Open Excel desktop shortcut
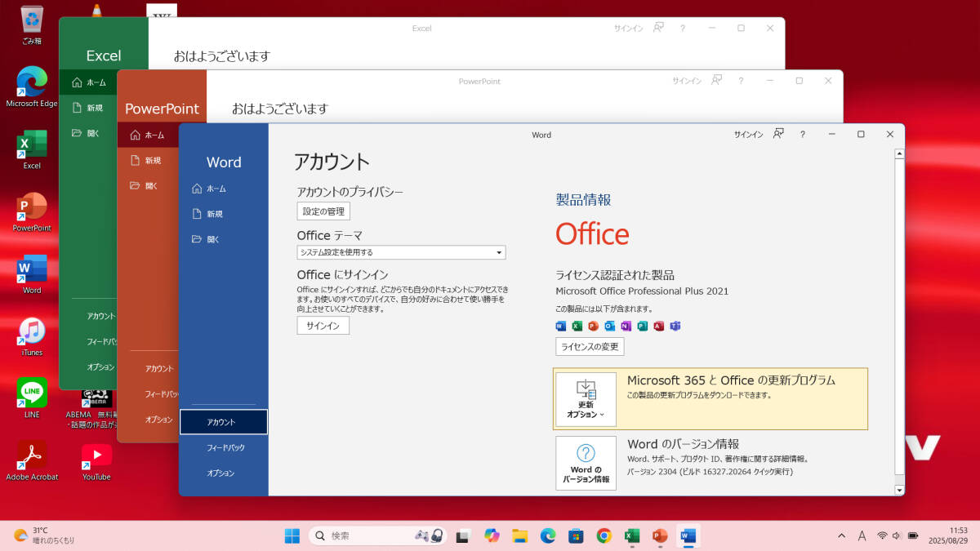980x551 pixels. click(x=32, y=149)
